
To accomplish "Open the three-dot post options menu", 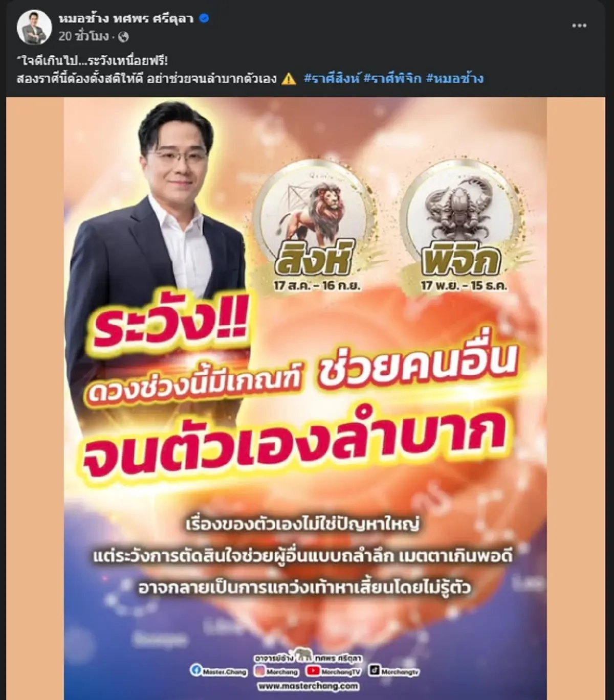I will point(579,26).
